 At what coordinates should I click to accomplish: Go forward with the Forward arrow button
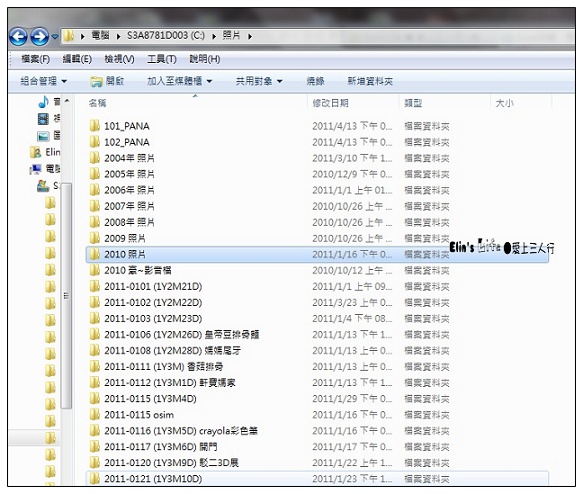point(39,37)
